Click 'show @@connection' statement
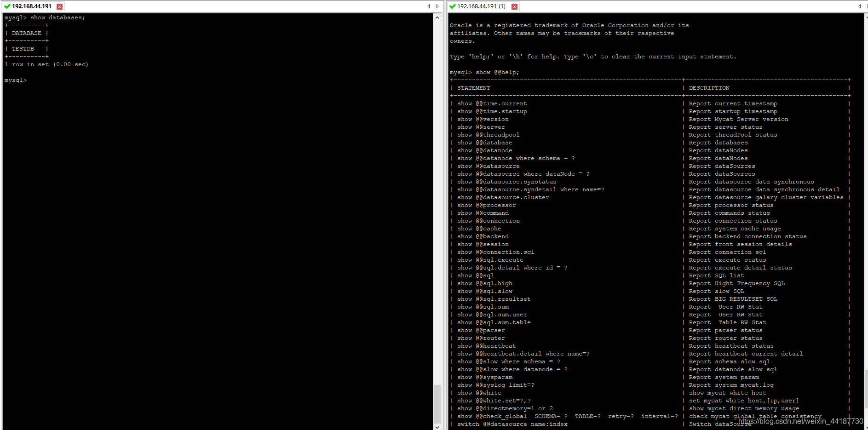 coord(489,221)
